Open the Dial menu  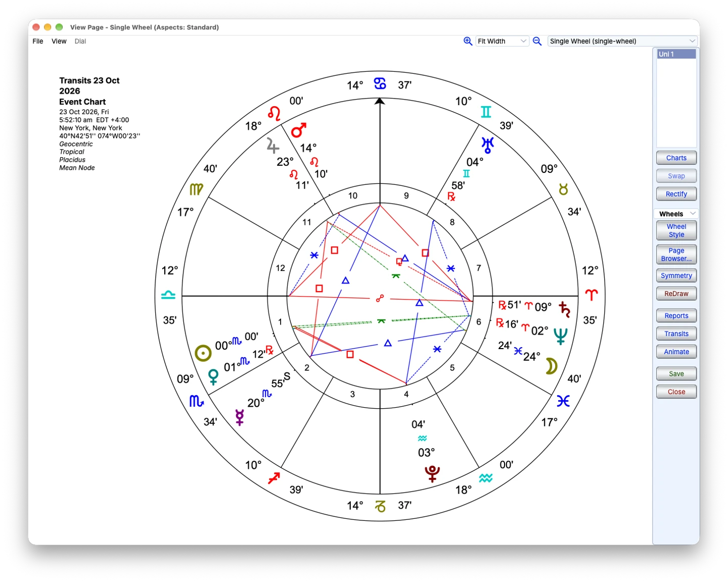click(80, 41)
